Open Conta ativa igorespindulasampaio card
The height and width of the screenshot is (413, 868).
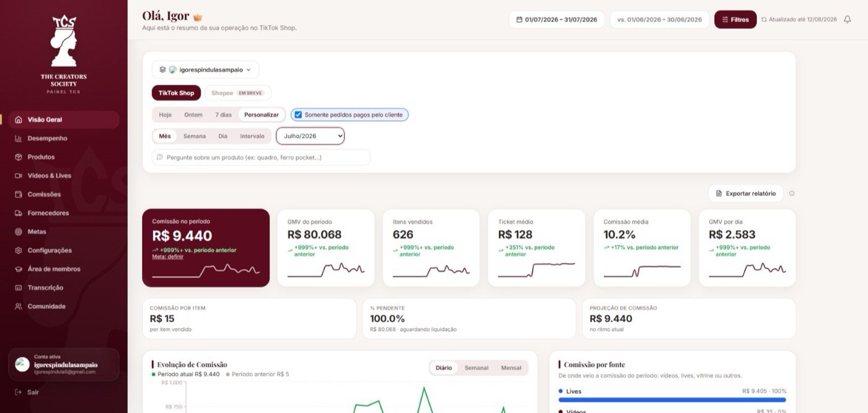pyautogui.click(x=63, y=364)
